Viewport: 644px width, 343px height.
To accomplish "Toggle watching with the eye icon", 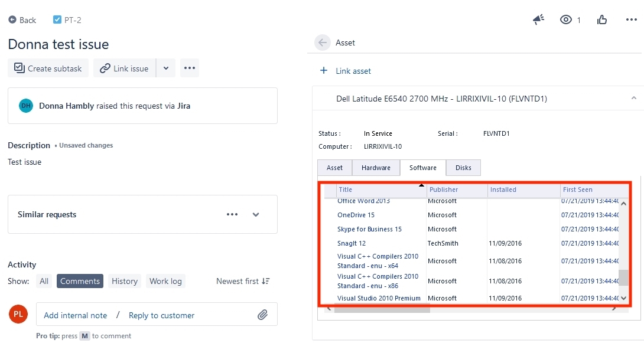I will coord(565,19).
